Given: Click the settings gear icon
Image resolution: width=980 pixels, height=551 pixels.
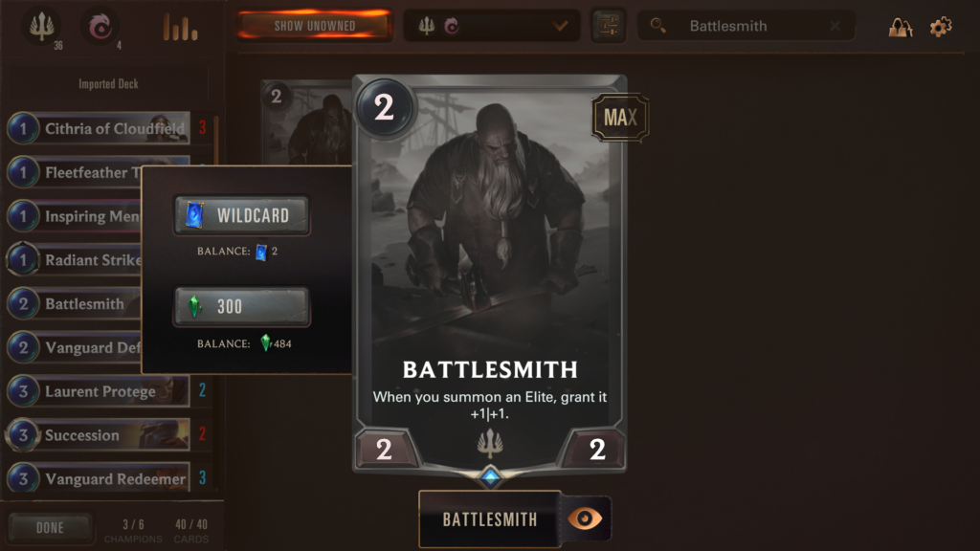Looking at the screenshot, I should click(x=941, y=27).
